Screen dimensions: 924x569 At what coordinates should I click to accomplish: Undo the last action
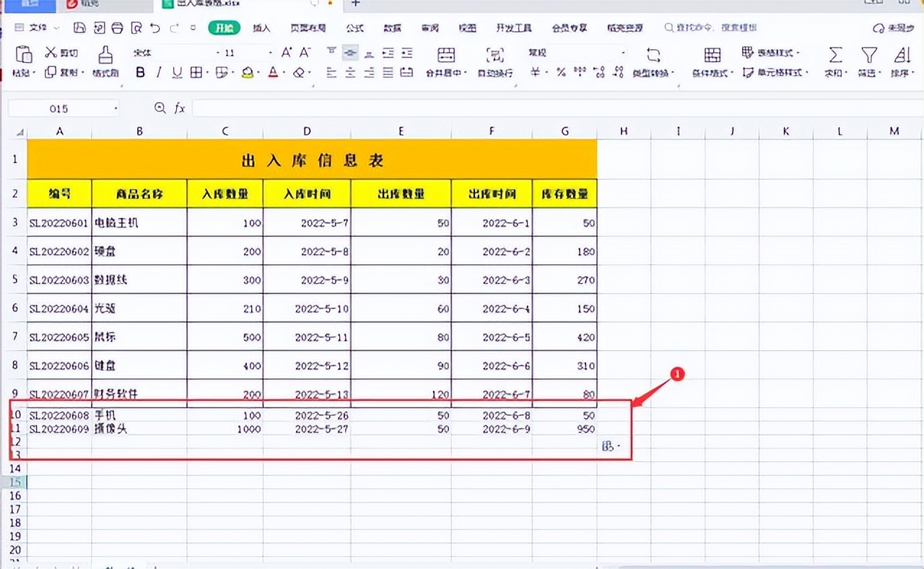[x=155, y=28]
